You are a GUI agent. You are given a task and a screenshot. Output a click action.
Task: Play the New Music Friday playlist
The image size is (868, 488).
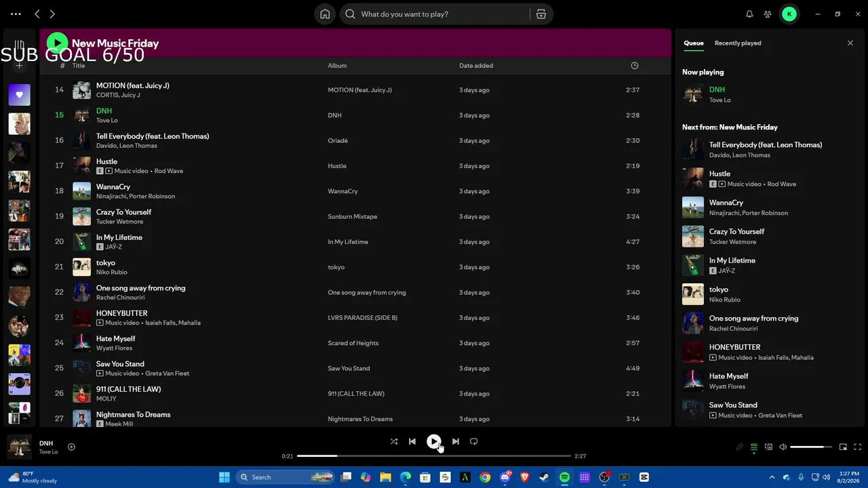click(x=57, y=43)
